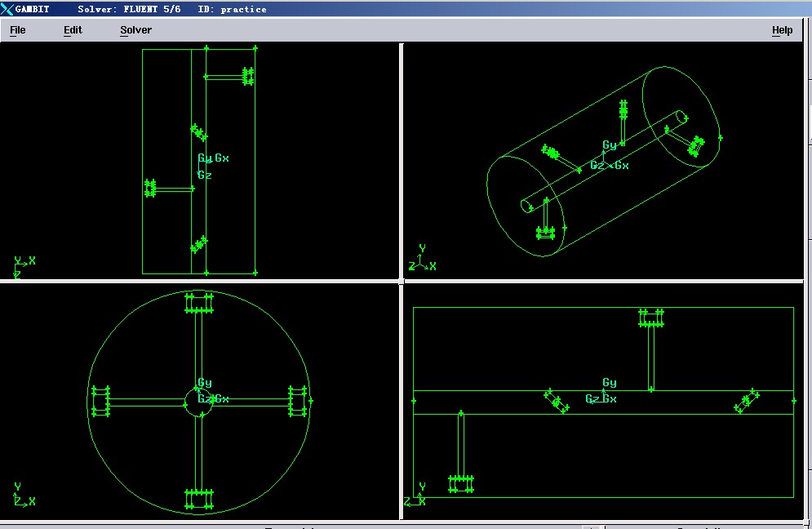Open the Solver menu

135,30
